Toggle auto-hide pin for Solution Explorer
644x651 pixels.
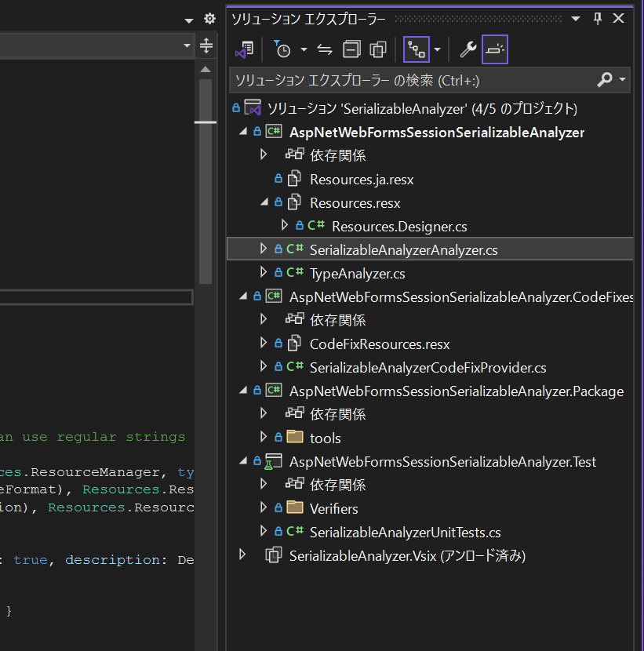[598, 18]
